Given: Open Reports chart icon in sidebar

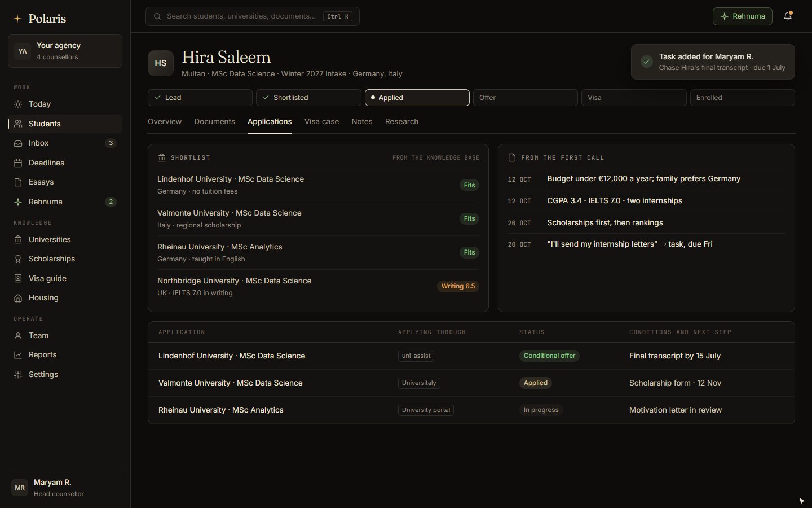Looking at the screenshot, I should pos(18,355).
